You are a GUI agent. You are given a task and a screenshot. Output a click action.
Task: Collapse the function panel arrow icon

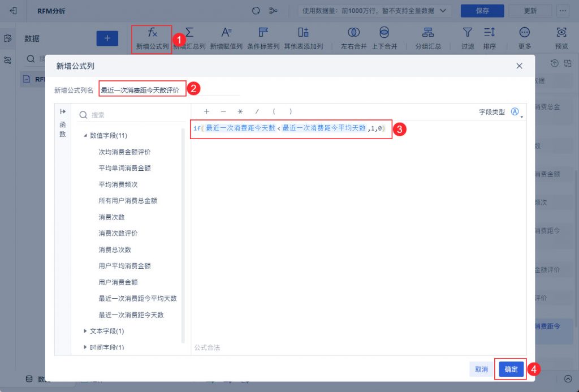(x=63, y=111)
